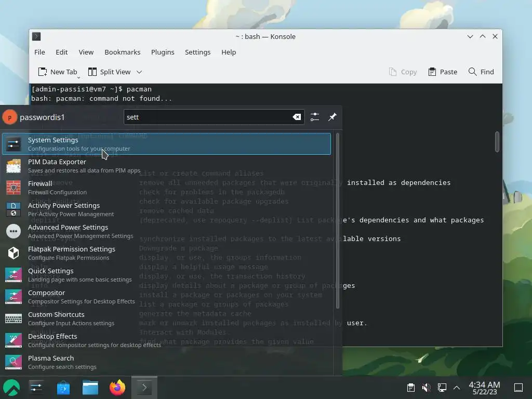Pin the application launcher open
The width and height of the screenshot is (532, 399).
point(332,117)
